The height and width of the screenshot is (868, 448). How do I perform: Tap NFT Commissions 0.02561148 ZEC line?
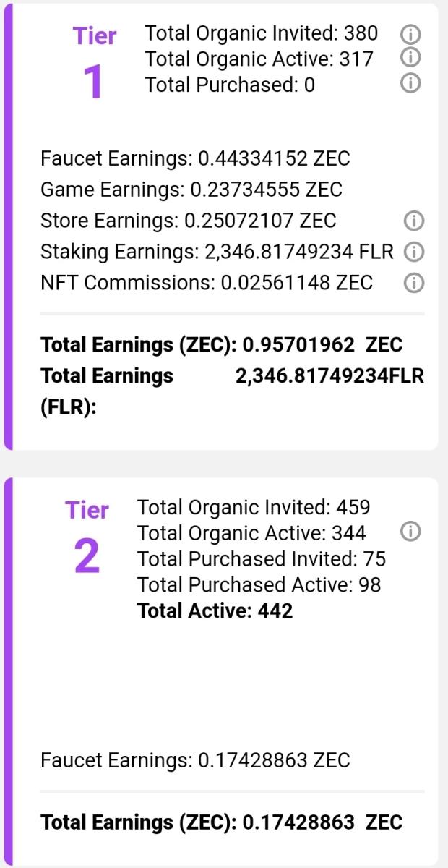(207, 283)
